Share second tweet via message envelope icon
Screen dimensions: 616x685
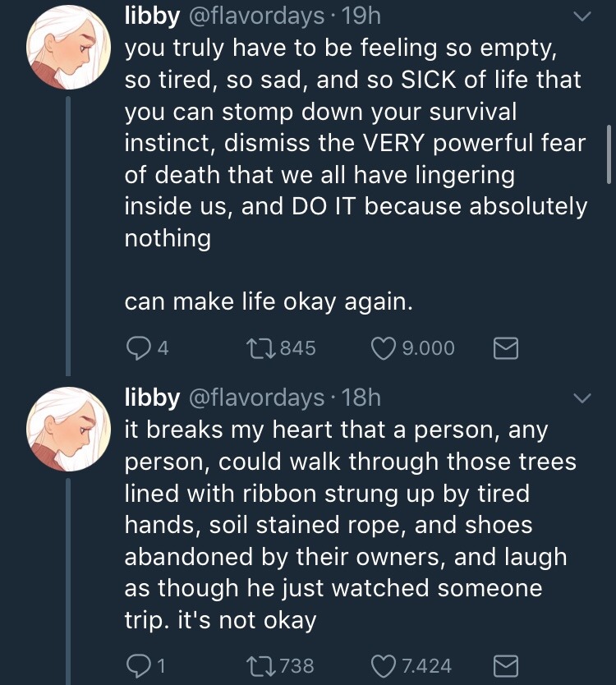(505, 664)
